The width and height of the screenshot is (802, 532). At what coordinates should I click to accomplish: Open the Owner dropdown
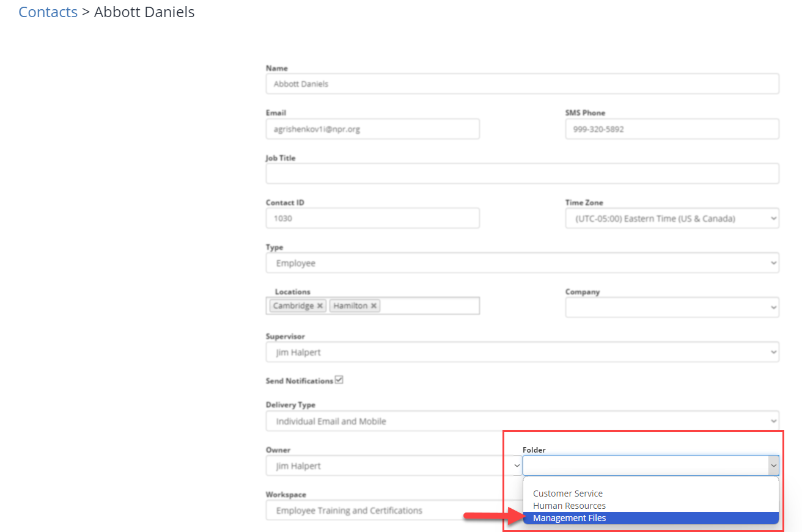pyautogui.click(x=394, y=466)
